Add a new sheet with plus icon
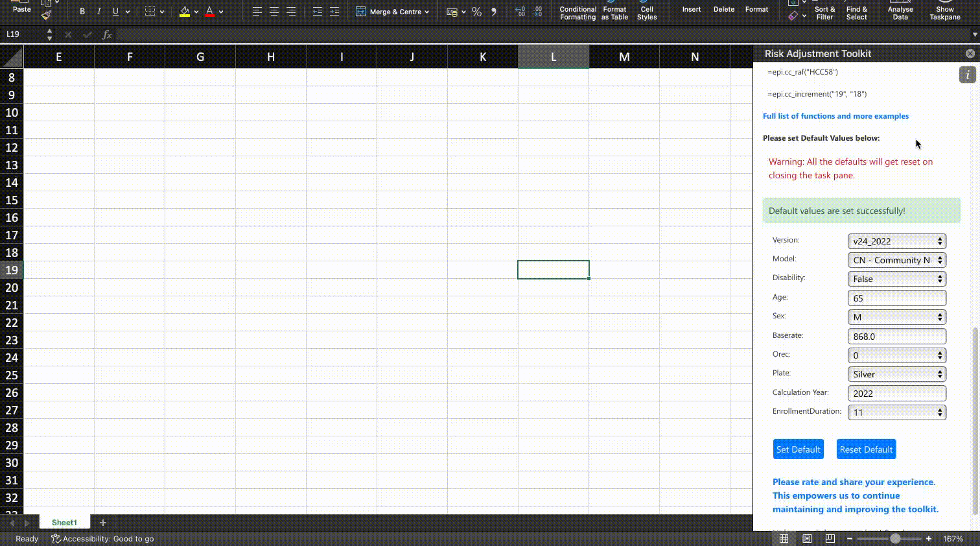 pyautogui.click(x=102, y=523)
